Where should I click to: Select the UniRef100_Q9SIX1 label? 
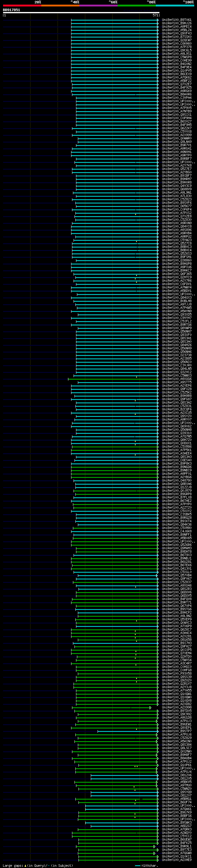click(x=176, y=115)
